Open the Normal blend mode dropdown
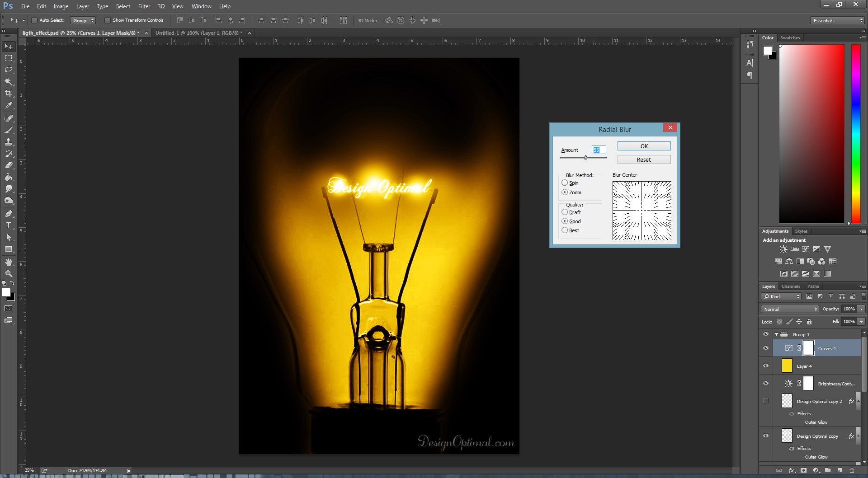The width and height of the screenshot is (868, 478). (x=790, y=309)
